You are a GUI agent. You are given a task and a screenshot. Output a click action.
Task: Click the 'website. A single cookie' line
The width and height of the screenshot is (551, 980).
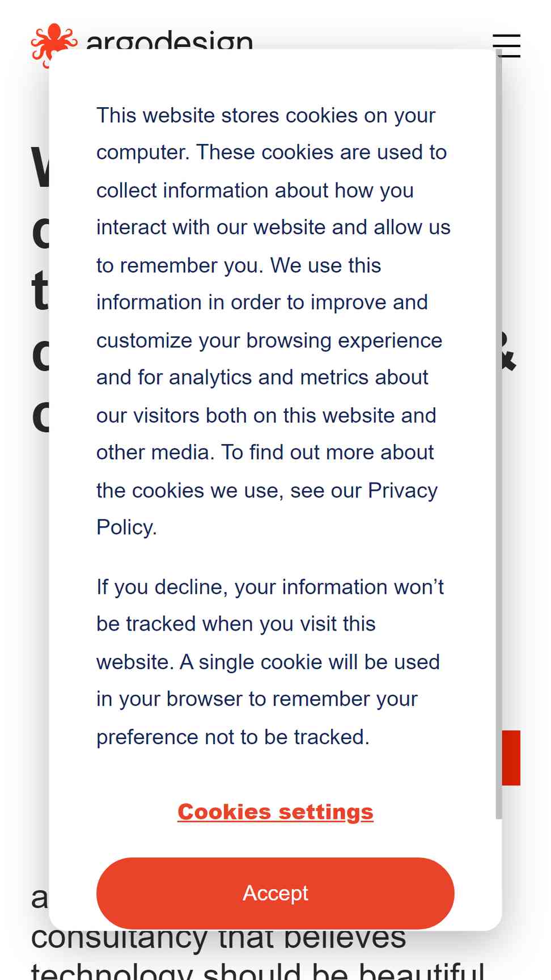pyautogui.click(x=268, y=662)
